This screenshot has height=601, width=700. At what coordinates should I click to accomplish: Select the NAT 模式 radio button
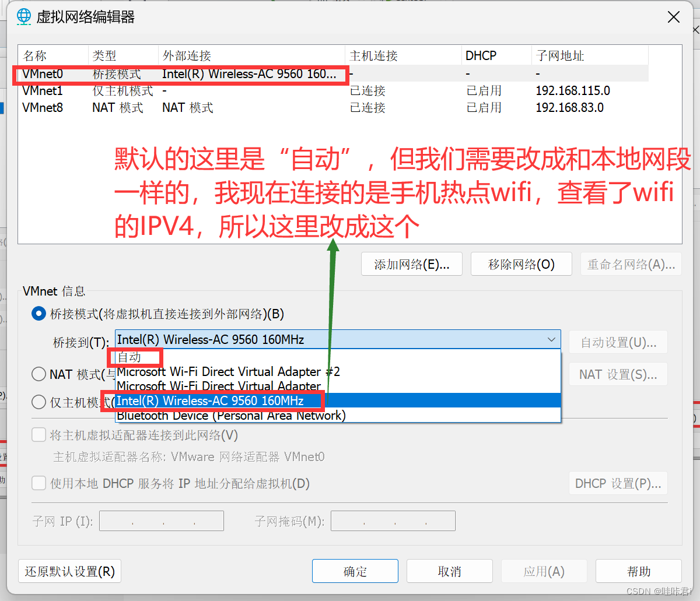(x=38, y=374)
